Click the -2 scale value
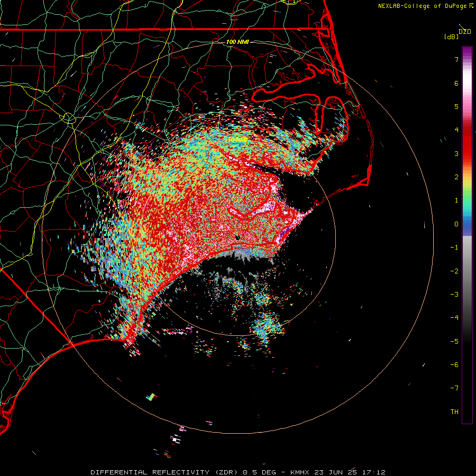Viewport: 476px width, 476px height. (x=454, y=271)
